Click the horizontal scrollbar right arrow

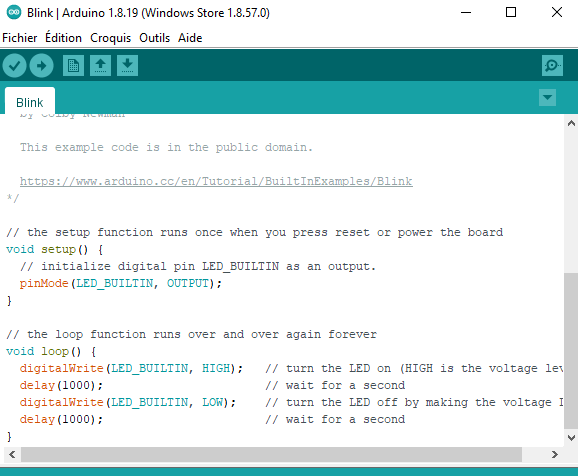tap(554, 454)
